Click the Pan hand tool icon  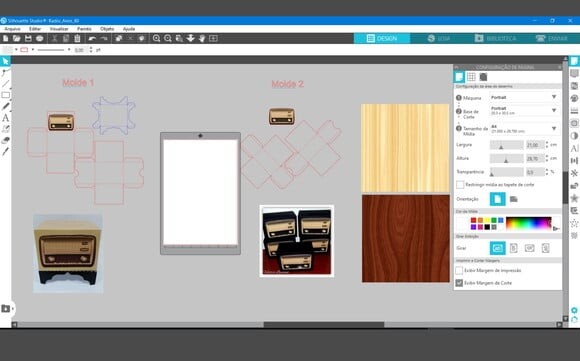(202, 38)
